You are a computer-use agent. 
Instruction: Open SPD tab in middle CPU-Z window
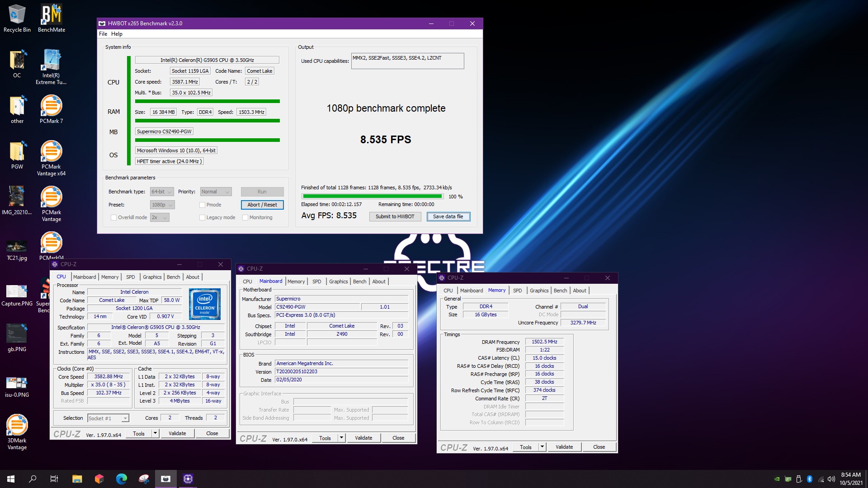pyautogui.click(x=316, y=282)
